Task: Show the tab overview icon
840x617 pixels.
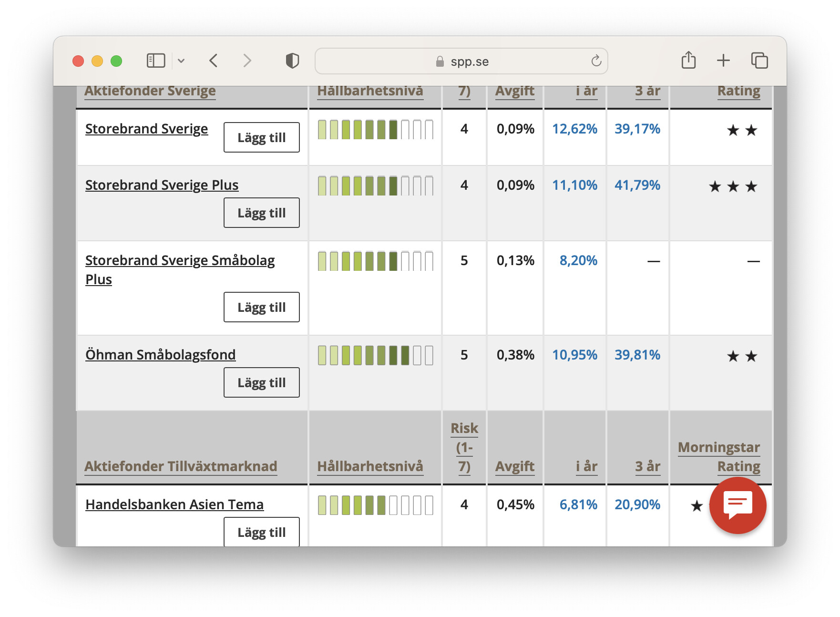Action: click(x=759, y=61)
